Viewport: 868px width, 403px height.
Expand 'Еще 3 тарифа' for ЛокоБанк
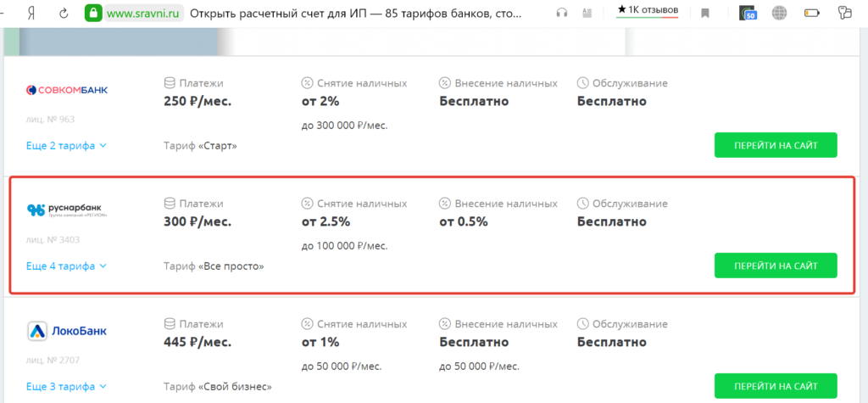(x=66, y=386)
